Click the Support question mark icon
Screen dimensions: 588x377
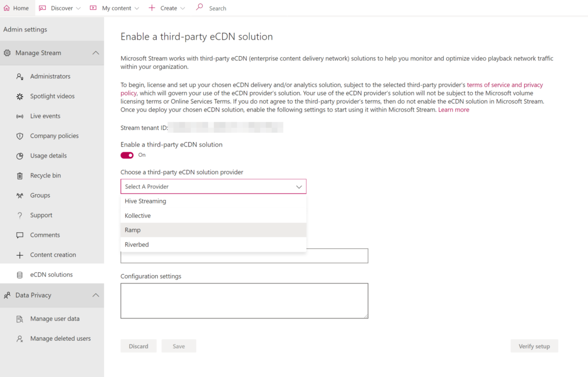(20, 216)
